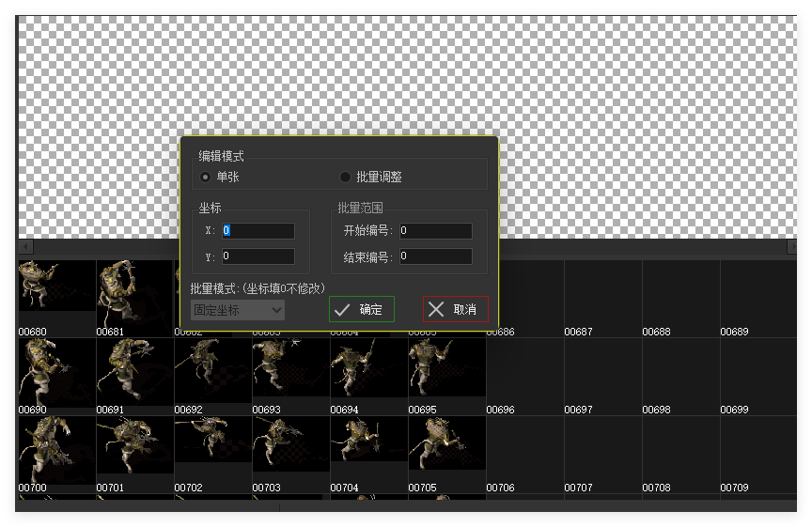Select sprite thumbnail 00690
The width and height of the screenshot is (812, 527).
56,371
